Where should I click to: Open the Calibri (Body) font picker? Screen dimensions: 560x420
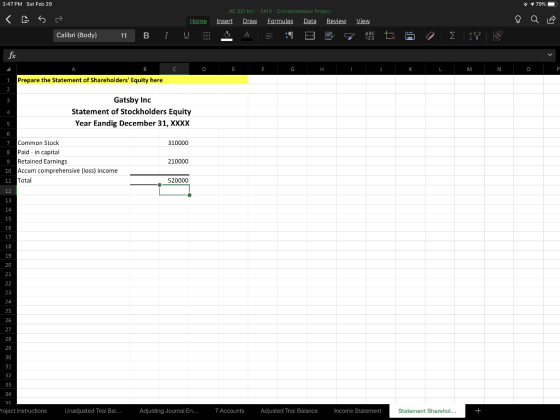point(84,35)
